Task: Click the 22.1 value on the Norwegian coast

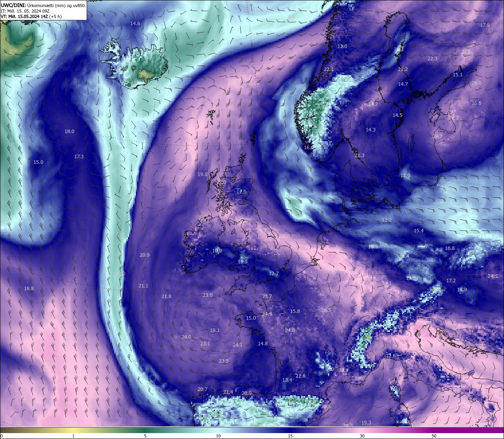Action: 329,69
